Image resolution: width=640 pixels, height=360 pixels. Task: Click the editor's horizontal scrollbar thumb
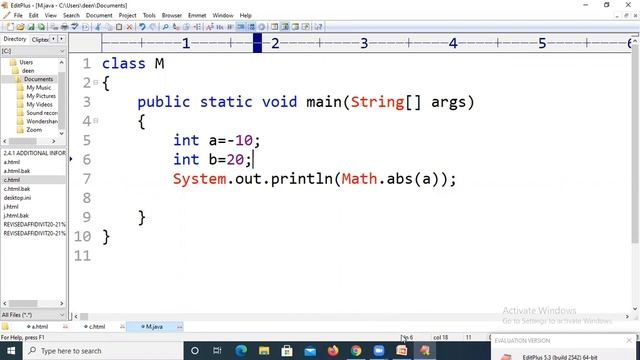tap(84, 316)
